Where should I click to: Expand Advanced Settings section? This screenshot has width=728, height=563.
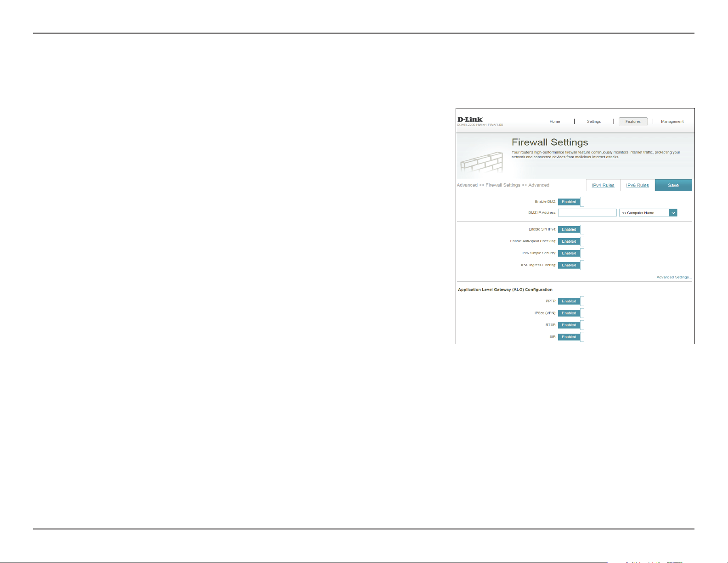pyautogui.click(x=673, y=277)
